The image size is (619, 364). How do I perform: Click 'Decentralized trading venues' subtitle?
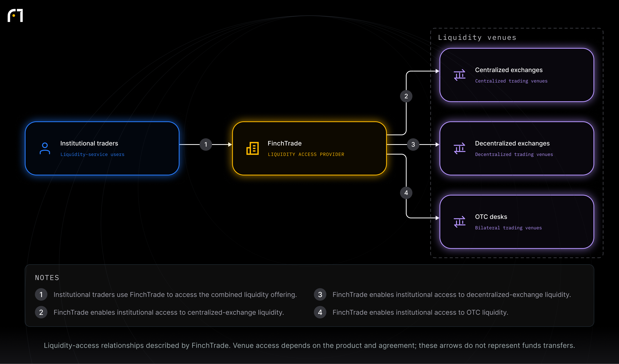pos(514,154)
